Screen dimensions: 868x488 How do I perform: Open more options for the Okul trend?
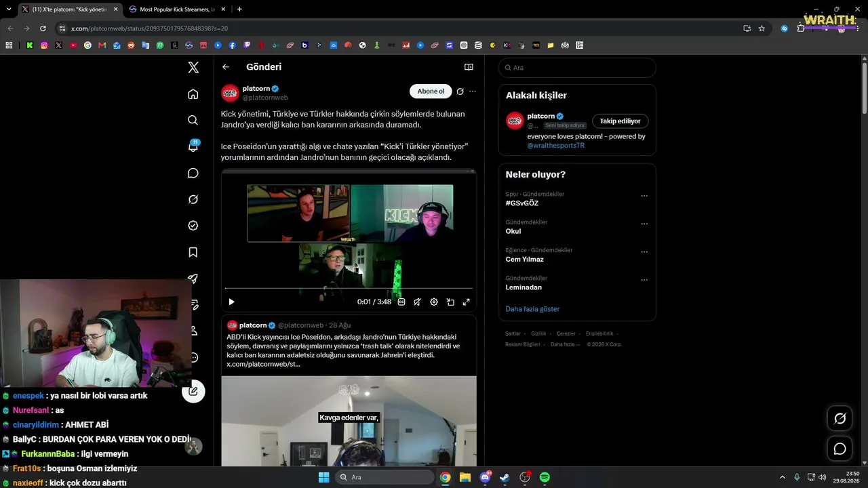644,224
